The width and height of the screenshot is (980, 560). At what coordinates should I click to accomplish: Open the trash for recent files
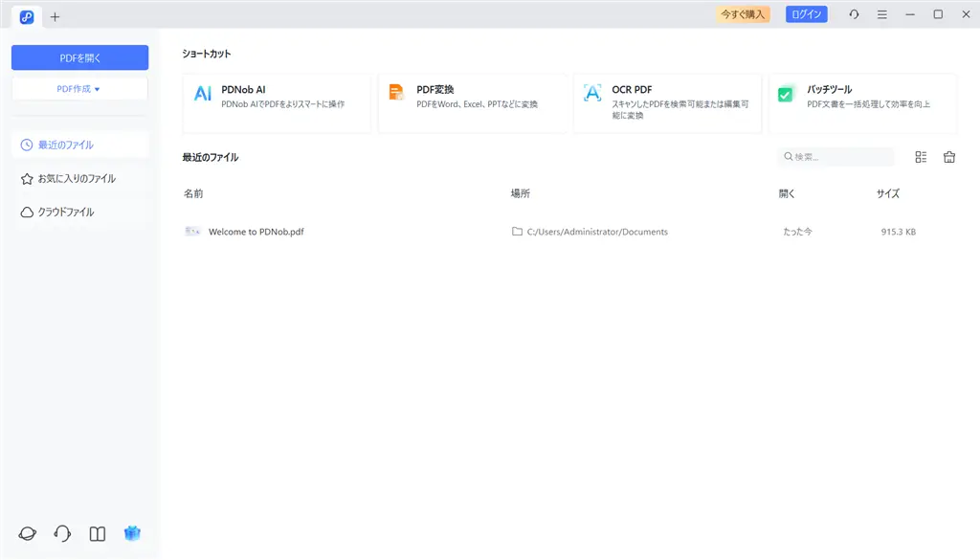(948, 156)
